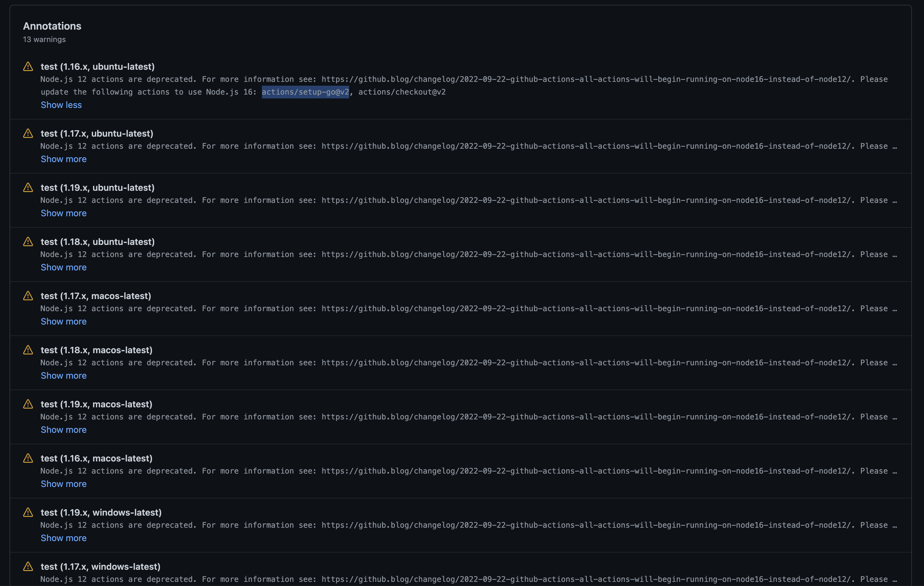The width and height of the screenshot is (924, 586).
Task: Expand test (1.17.x, ubuntu-latest) with Show more
Action: pos(63,159)
